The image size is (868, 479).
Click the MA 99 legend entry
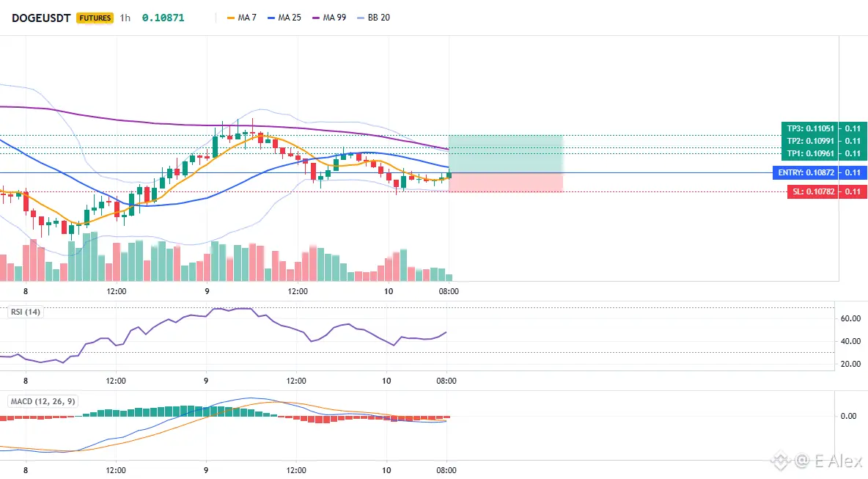click(x=329, y=18)
